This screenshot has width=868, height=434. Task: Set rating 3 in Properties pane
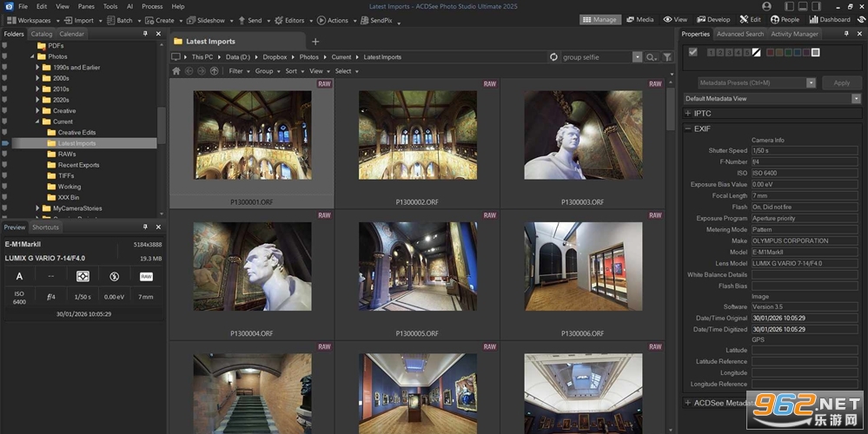tap(730, 53)
